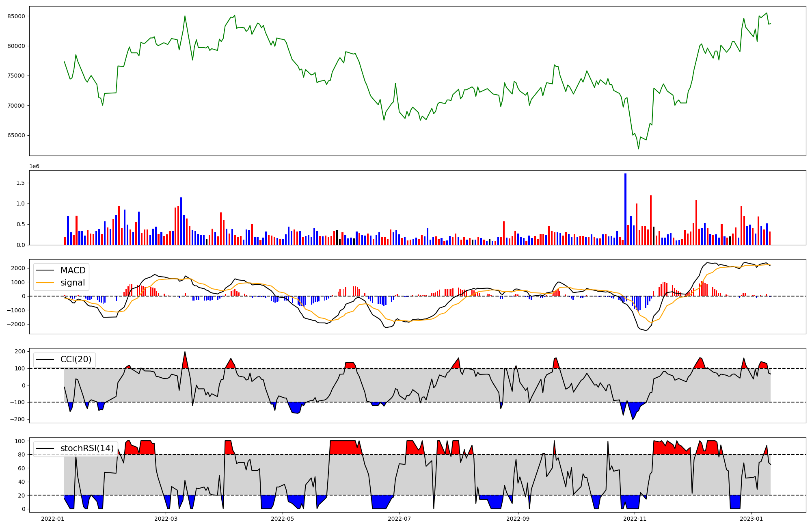Click the 1e6 volume scale label
The image size is (812, 528).
pyautogui.click(x=34, y=167)
